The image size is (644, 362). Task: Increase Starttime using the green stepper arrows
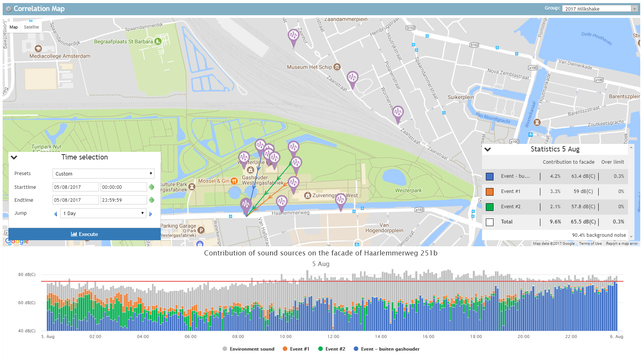coord(151,187)
